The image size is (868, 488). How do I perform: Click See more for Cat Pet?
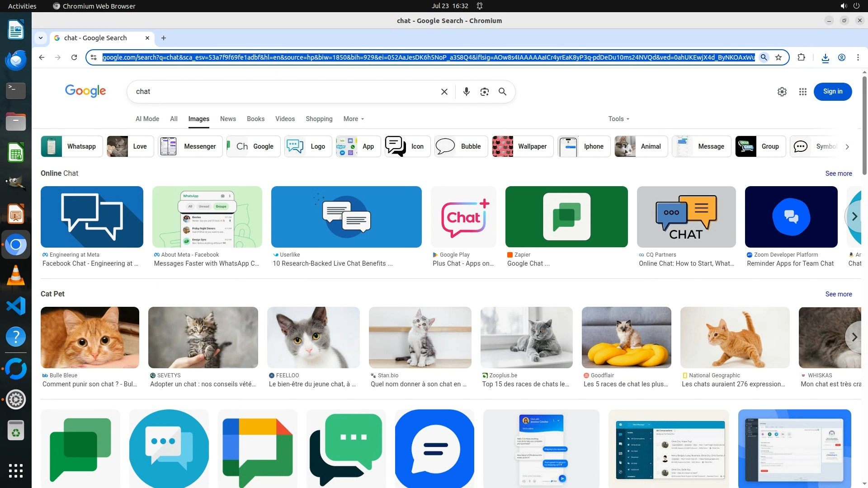click(x=838, y=294)
